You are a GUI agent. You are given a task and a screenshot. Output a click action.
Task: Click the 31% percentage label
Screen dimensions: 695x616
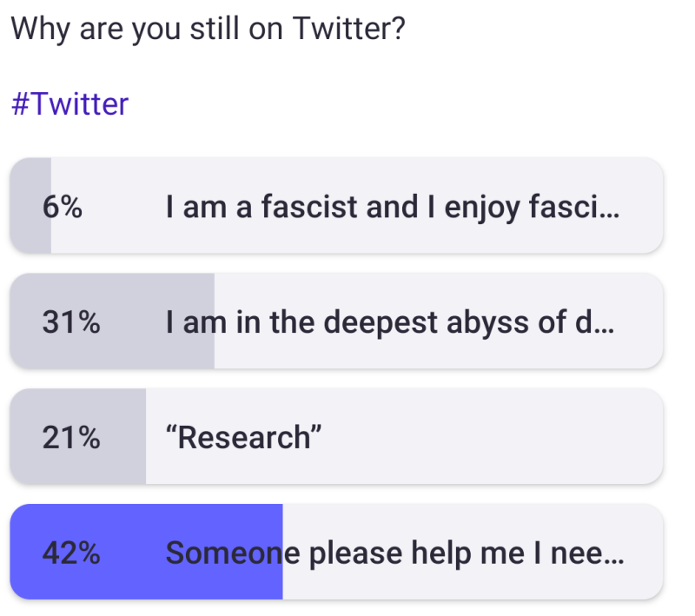pos(70,322)
